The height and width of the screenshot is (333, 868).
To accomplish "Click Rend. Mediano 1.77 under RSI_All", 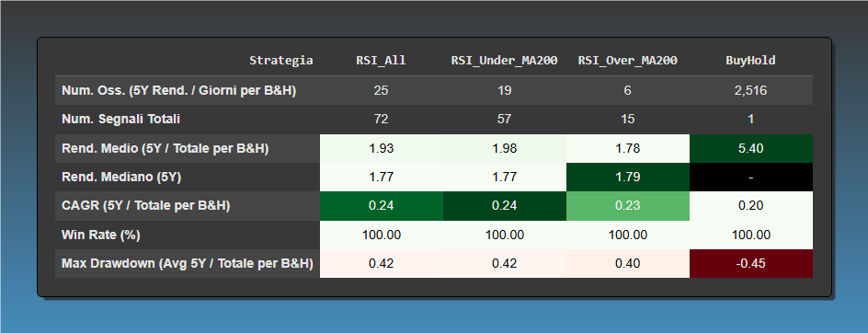I will pyautogui.click(x=381, y=178).
